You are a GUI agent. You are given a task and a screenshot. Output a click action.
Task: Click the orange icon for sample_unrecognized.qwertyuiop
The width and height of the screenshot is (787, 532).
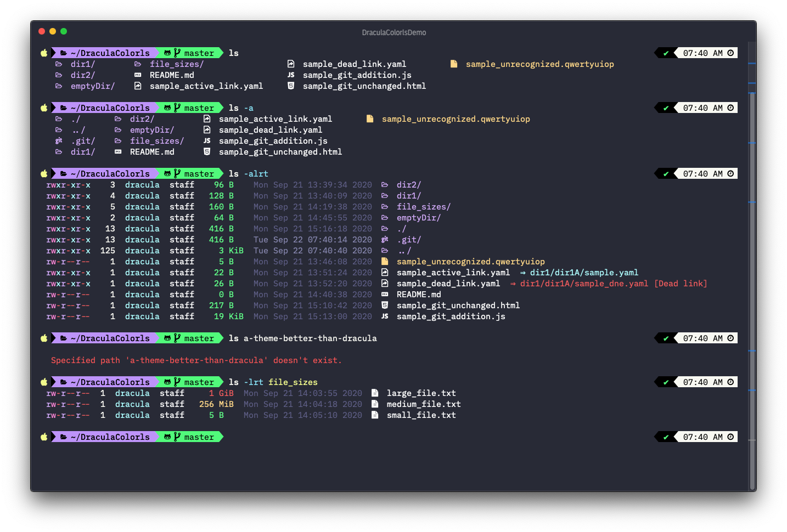[x=454, y=64]
